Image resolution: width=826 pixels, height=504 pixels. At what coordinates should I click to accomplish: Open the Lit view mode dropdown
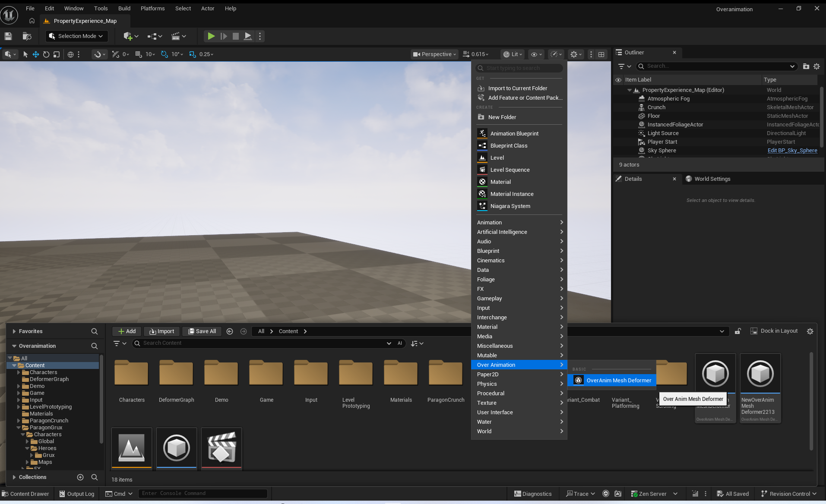[x=513, y=54]
